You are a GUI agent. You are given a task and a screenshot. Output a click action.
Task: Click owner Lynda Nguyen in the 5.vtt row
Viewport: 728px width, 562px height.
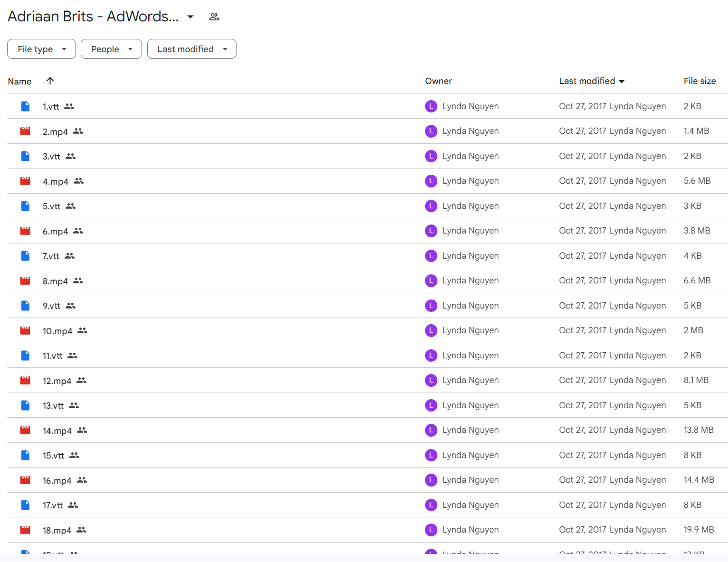[470, 206]
